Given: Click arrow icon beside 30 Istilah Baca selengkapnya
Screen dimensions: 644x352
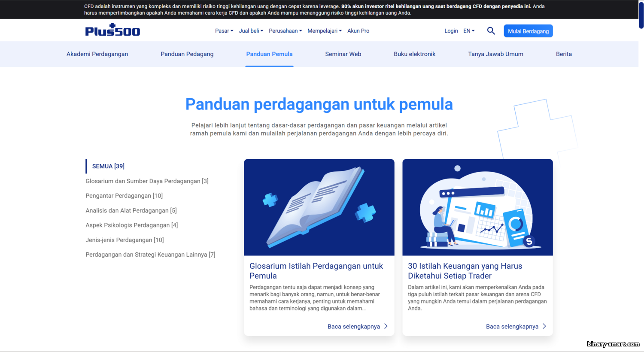Looking at the screenshot, I should point(544,326).
